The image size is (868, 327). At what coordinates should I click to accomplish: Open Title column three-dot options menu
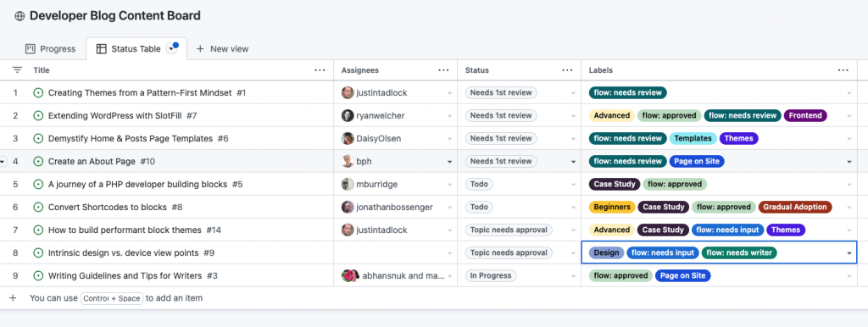[320, 70]
